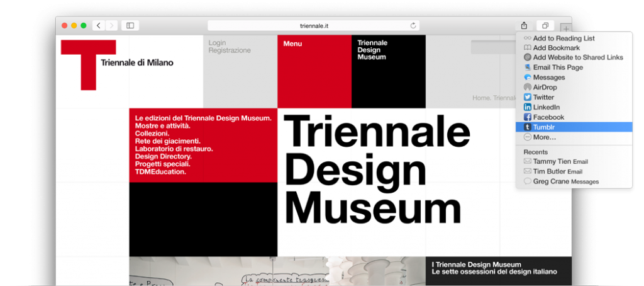Click the Facebook icon
Viewport: 644px width, 286px height.
coord(528,117)
